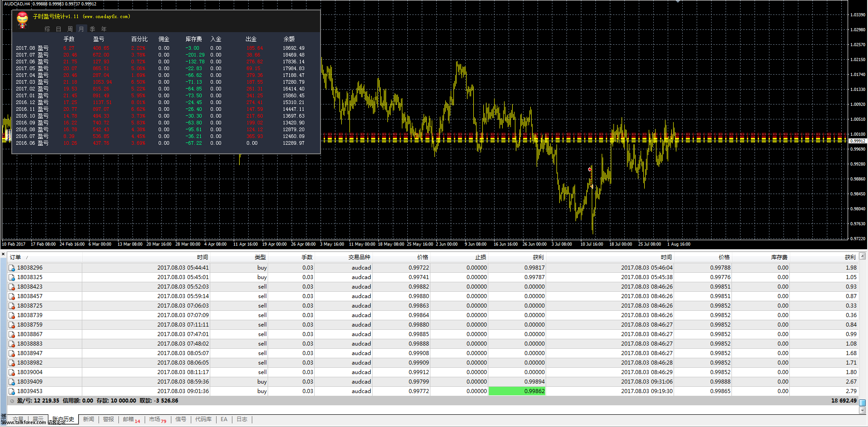Click the order icon for ticket 18038423
868x427 pixels.
coord(12,287)
